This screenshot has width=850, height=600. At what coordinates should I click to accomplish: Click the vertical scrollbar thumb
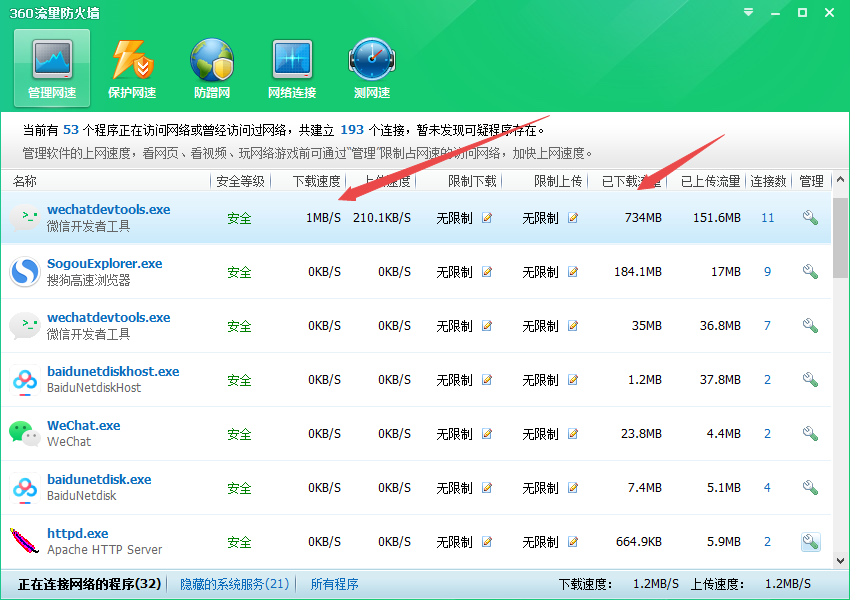[840, 238]
